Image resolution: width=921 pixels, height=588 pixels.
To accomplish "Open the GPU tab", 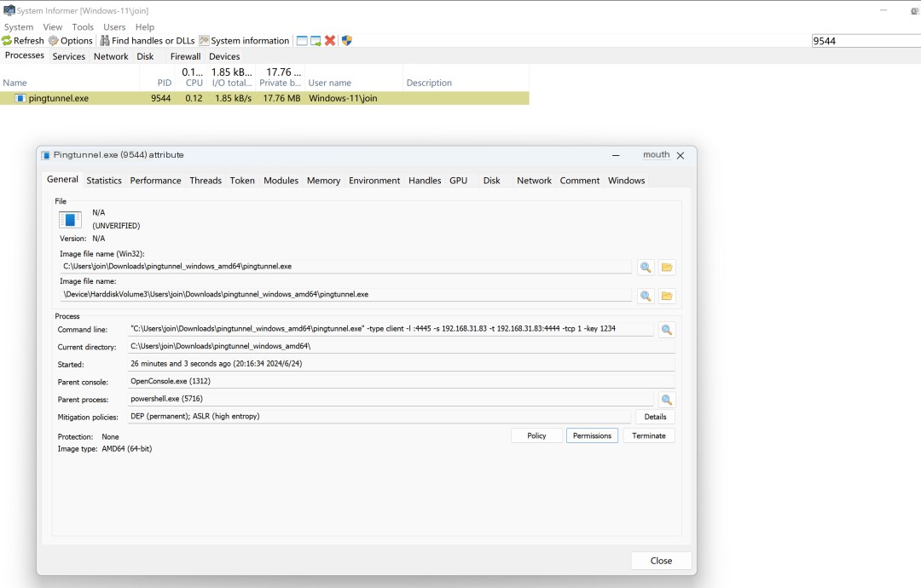I will (x=458, y=181).
